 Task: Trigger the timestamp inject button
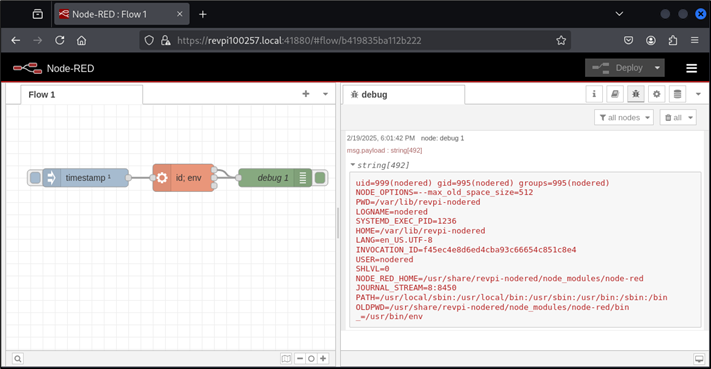(x=35, y=178)
